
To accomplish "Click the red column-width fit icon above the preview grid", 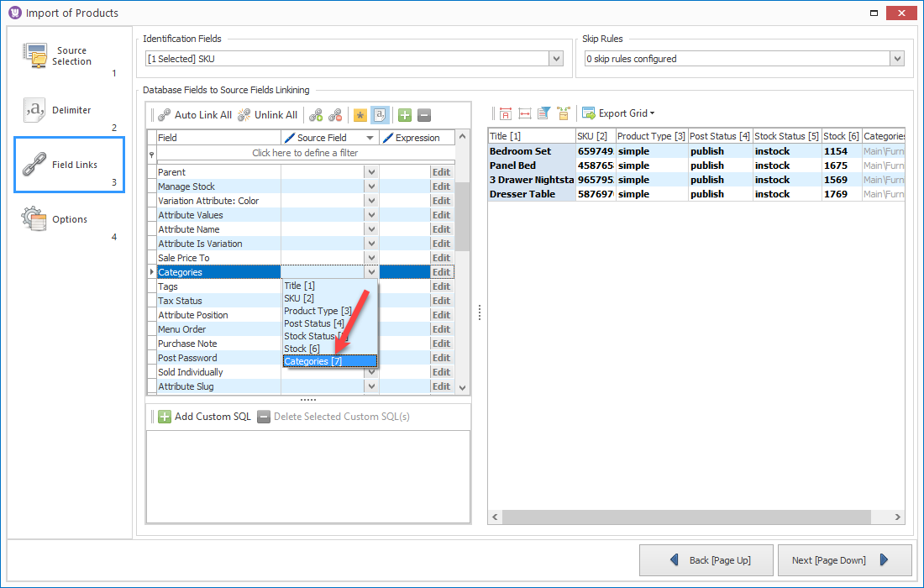I will coord(524,113).
